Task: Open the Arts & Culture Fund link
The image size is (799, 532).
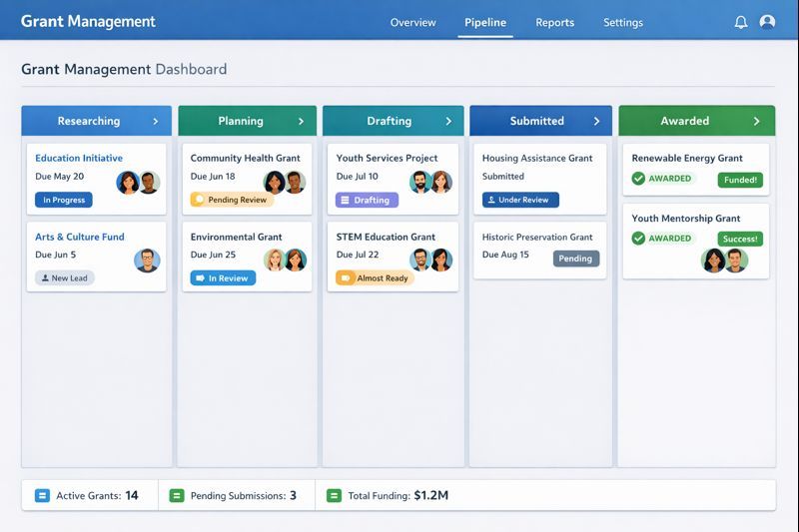Action: 80,237
